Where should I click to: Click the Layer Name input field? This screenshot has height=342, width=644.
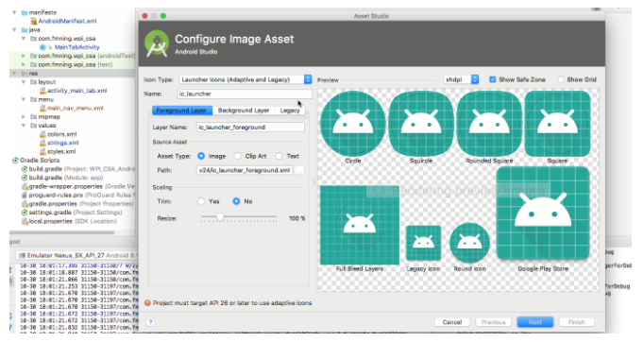tap(250, 127)
